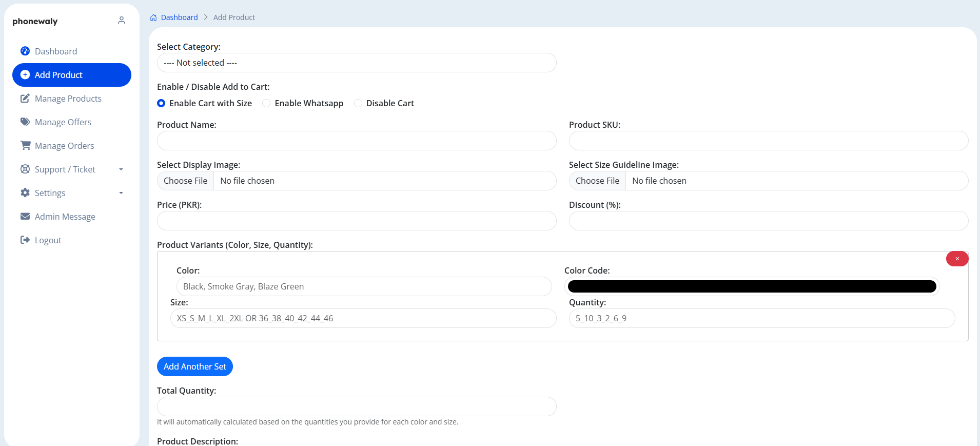The image size is (980, 446).
Task: Open the black Color Code picker
Action: pyautogui.click(x=752, y=286)
